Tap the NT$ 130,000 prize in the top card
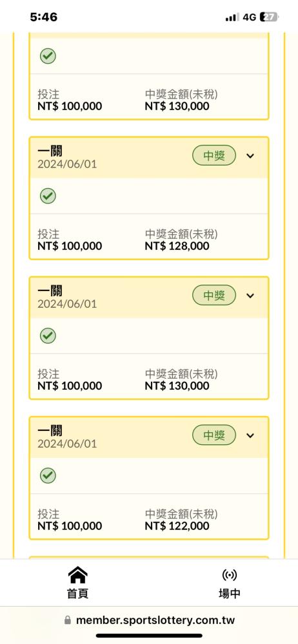The image size is (298, 644). [177, 106]
